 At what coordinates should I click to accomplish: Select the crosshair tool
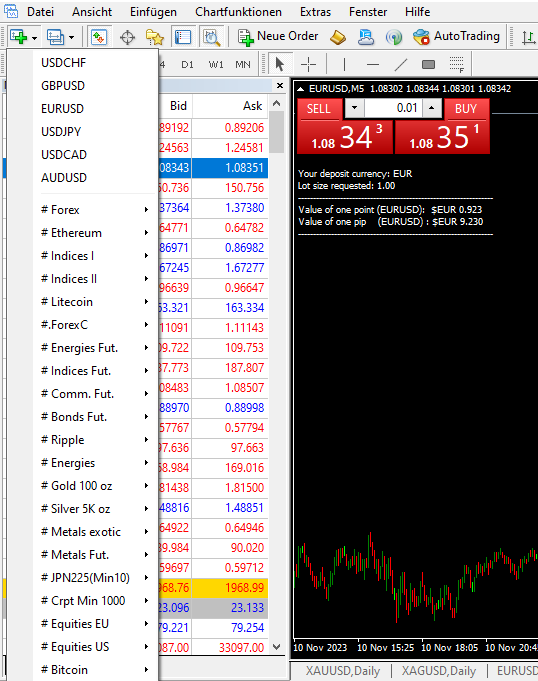tap(308, 64)
